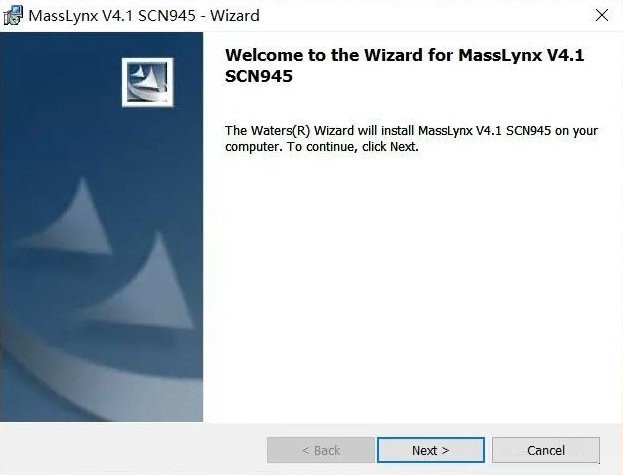623x475 pixels.
Task: Abort installation with the Cancel button
Action: pyautogui.click(x=546, y=450)
